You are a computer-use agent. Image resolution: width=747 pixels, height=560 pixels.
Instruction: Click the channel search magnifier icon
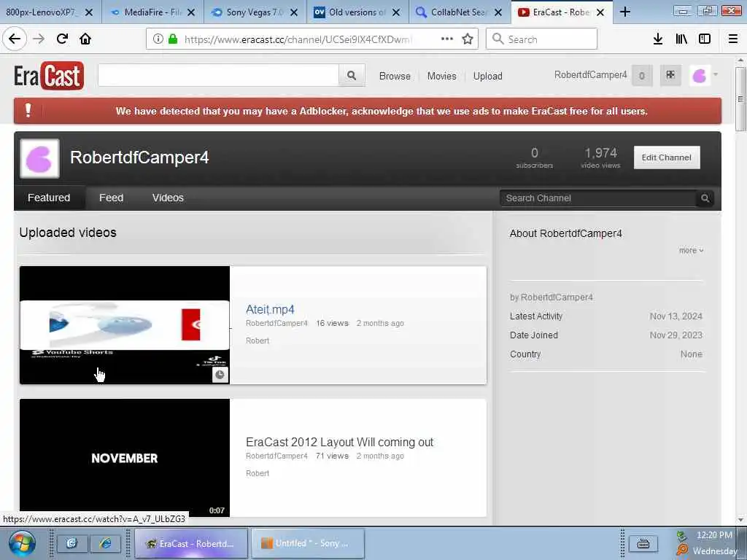(x=705, y=198)
